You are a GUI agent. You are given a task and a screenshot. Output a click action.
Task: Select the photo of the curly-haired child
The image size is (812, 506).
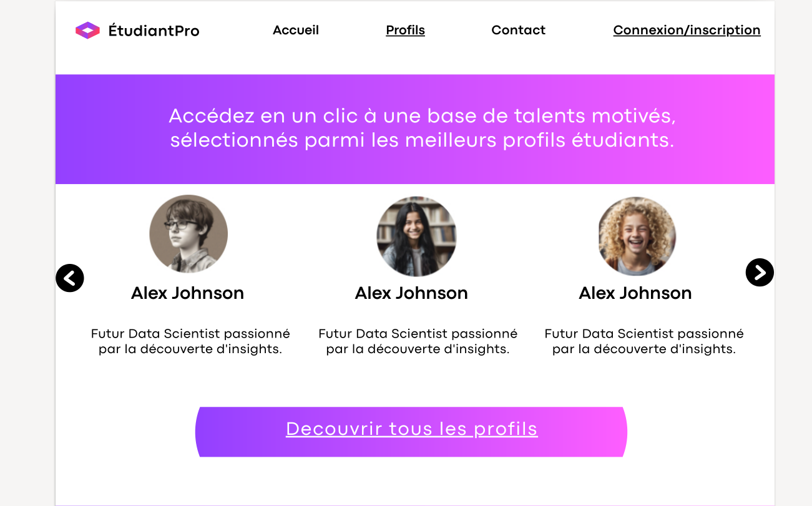click(x=637, y=236)
